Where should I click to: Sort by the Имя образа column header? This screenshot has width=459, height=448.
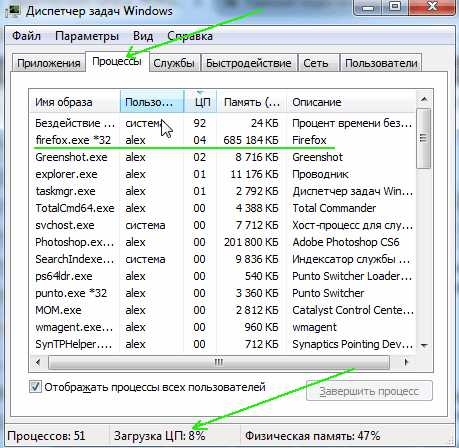point(75,101)
